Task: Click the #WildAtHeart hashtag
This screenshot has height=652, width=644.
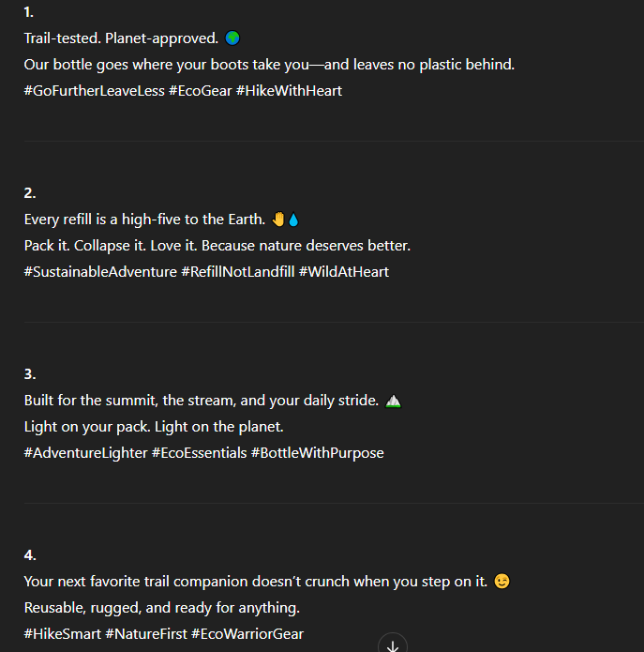Action: coord(344,272)
